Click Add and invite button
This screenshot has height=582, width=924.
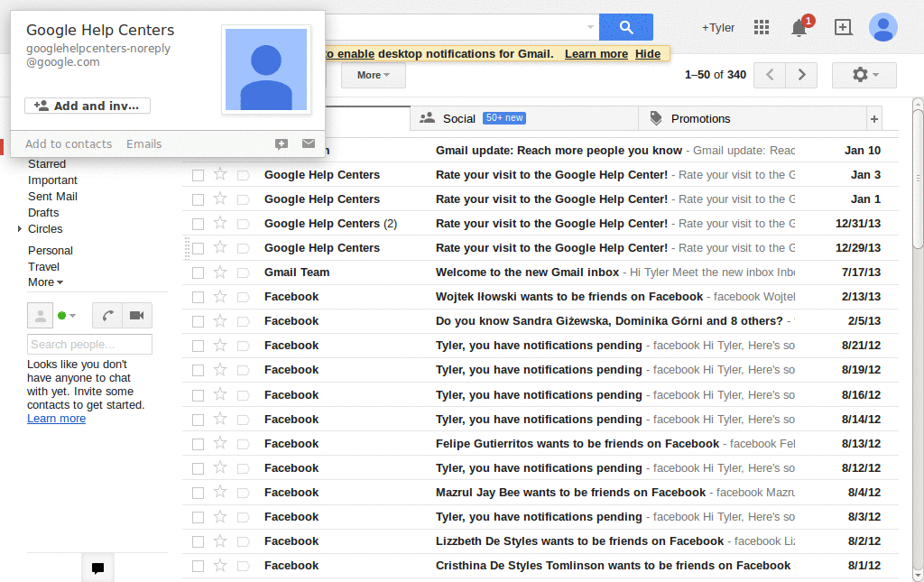click(x=88, y=106)
